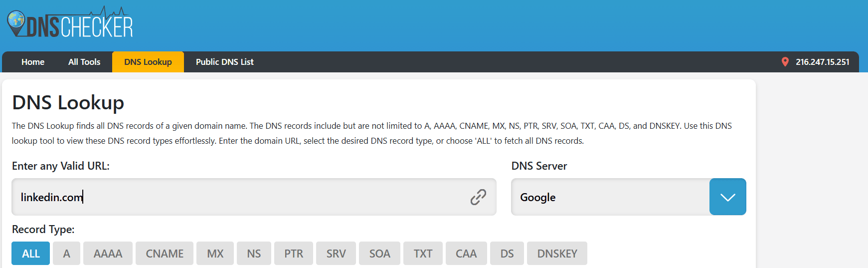Image resolution: width=868 pixels, height=268 pixels.
Task: Select the A record type
Action: tap(66, 254)
